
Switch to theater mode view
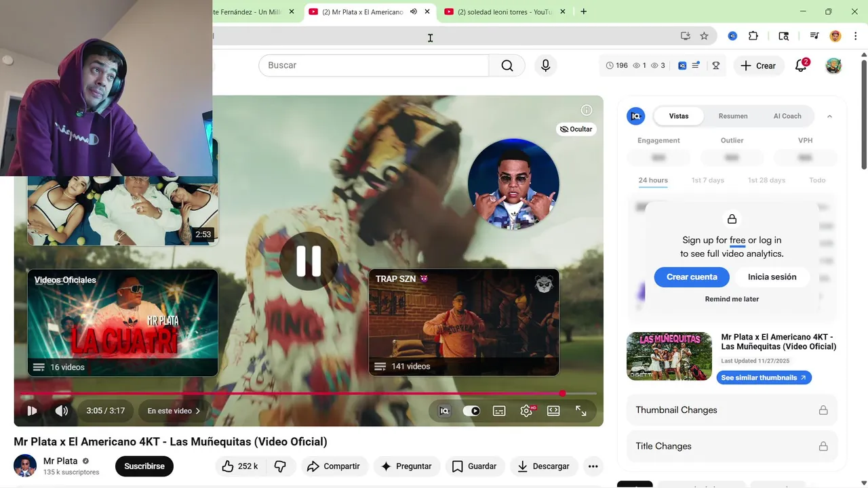point(553,411)
